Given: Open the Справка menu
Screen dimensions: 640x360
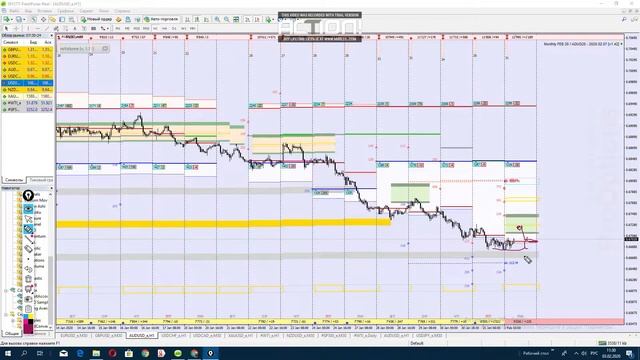Looking at the screenshot, I should tap(122, 11).
